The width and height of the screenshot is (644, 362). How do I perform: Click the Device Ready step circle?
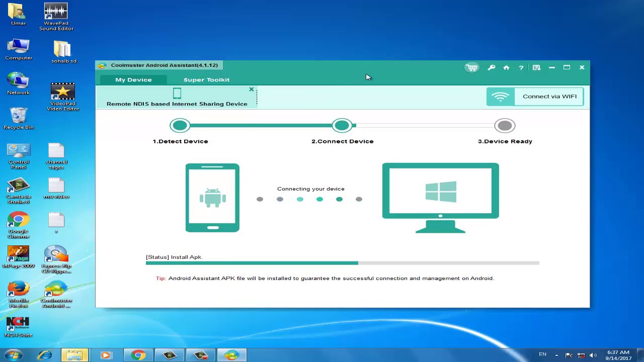[505, 125]
